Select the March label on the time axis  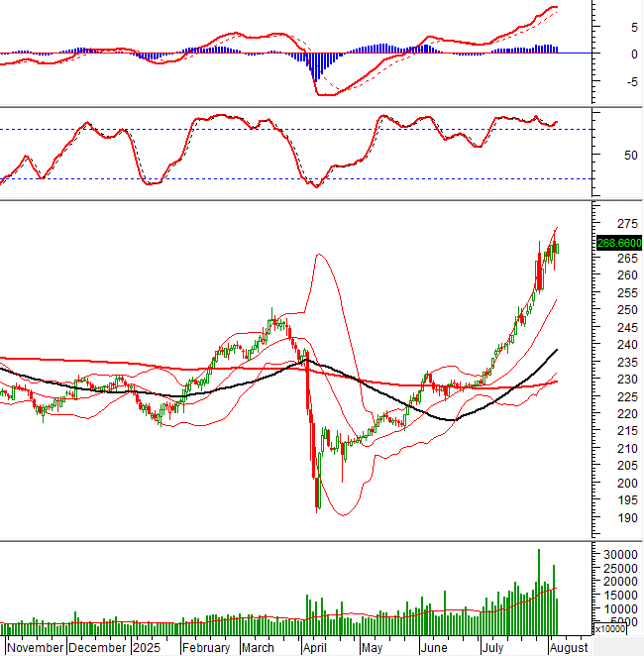click(x=258, y=648)
